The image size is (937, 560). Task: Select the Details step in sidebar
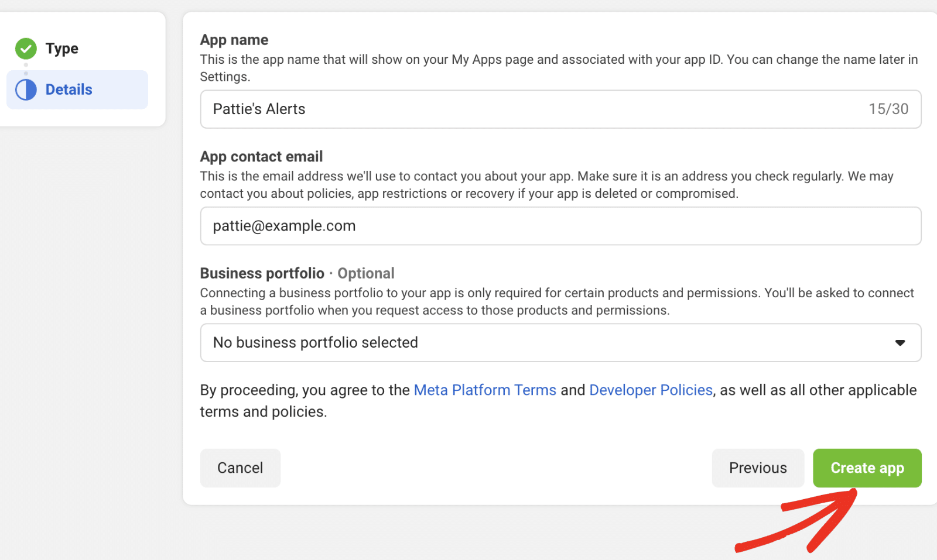click(77, 90)
